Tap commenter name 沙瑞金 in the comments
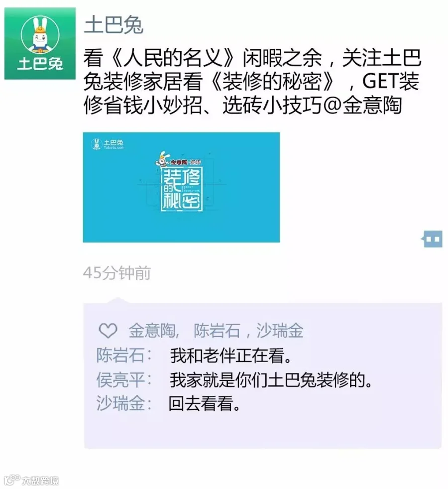Viewport: 448px width, 489px height. (x=120, y=403)
